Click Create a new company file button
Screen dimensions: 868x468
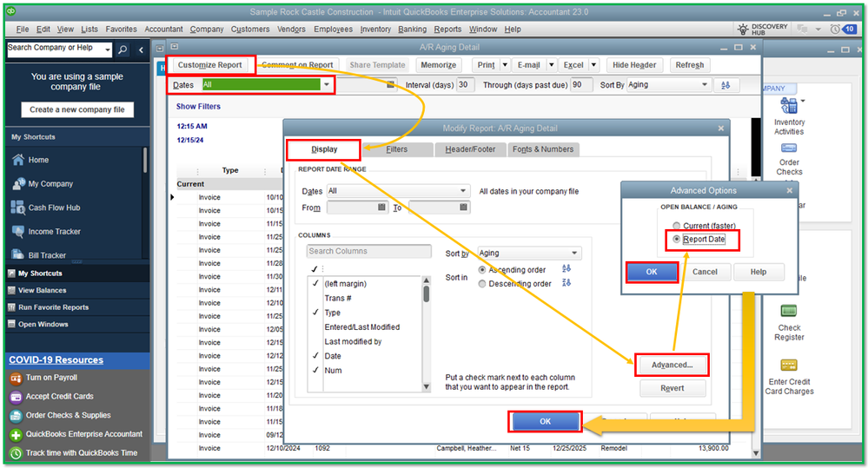pyautogui.click(x=77, y=109)
